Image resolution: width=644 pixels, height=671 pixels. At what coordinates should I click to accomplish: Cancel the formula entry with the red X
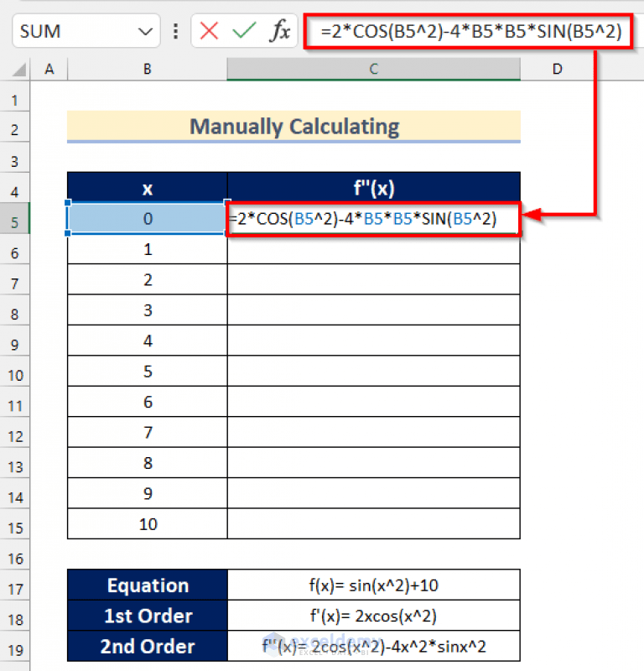click(209, 31)
